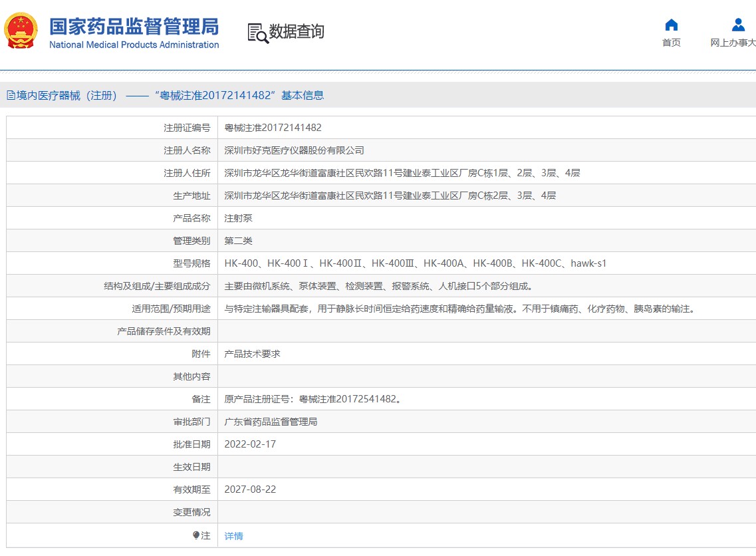This screenshot has width=756, height=556.
Task: Click 产品技术要求 attachment text
Action: point(252,354)
